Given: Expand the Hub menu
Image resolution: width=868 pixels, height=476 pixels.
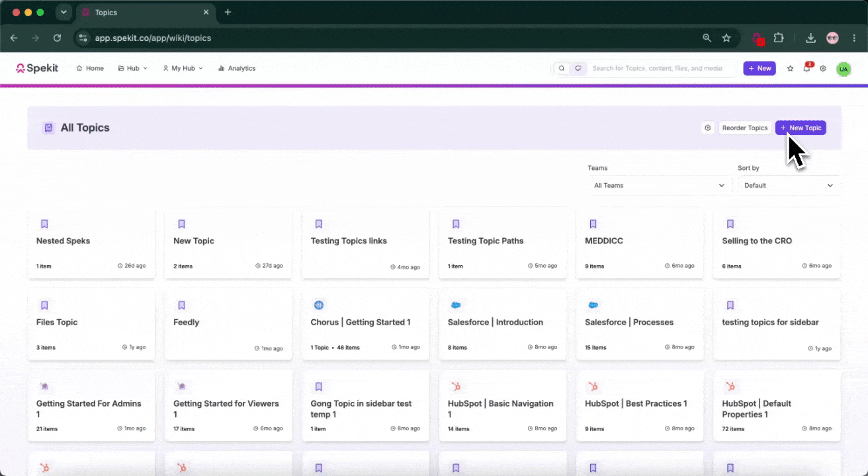Looking at the screenshot, I should 132,68.
